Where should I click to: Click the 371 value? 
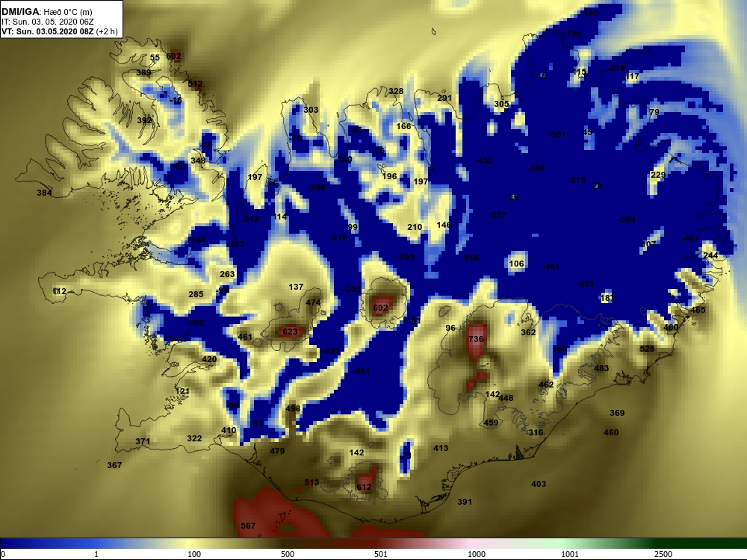[143, 441]
